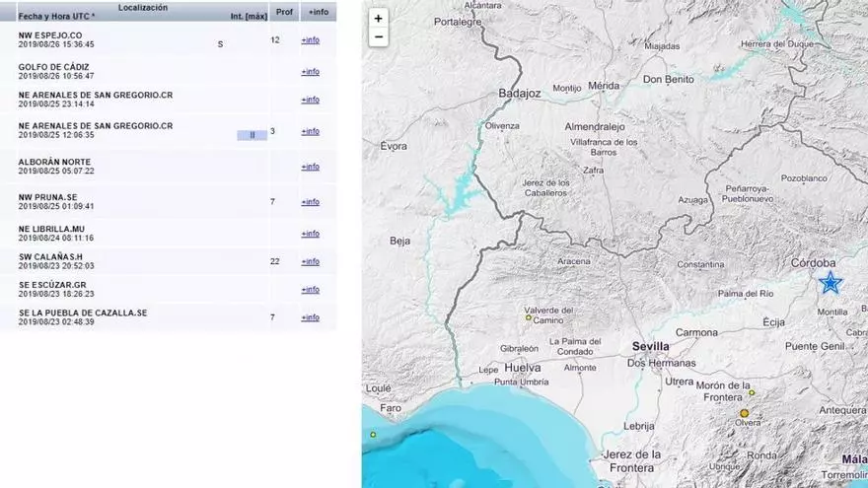Zoom out of the map
Image resolution: width=868 pixels, height=488 pixels.
[379, 37]
